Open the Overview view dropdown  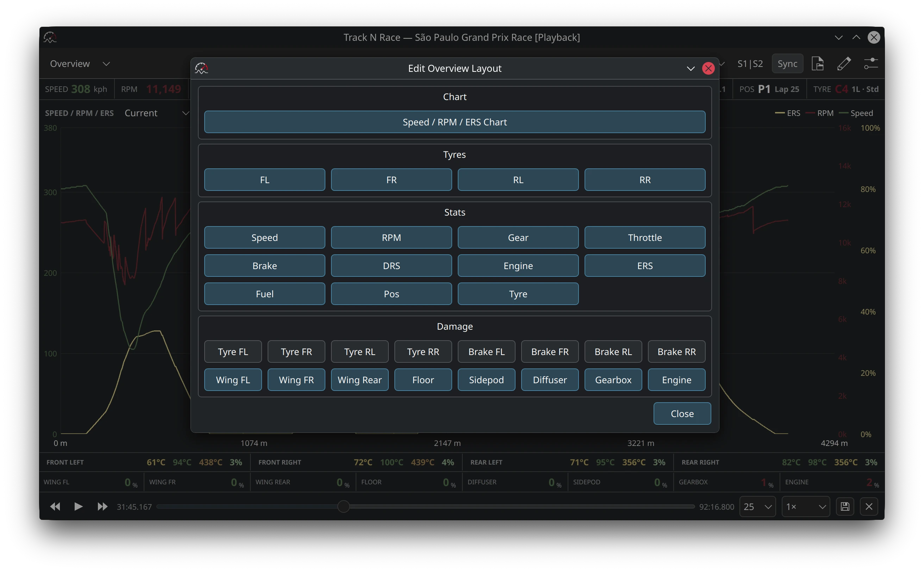pyautogui.click(x=80, y=63)
